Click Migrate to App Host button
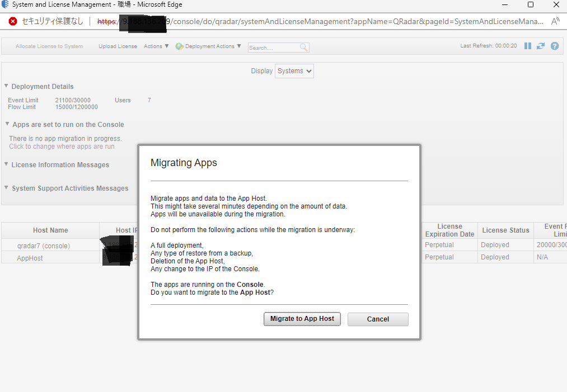This screenshot has width=567, height=392. click(x=302, y=319)
